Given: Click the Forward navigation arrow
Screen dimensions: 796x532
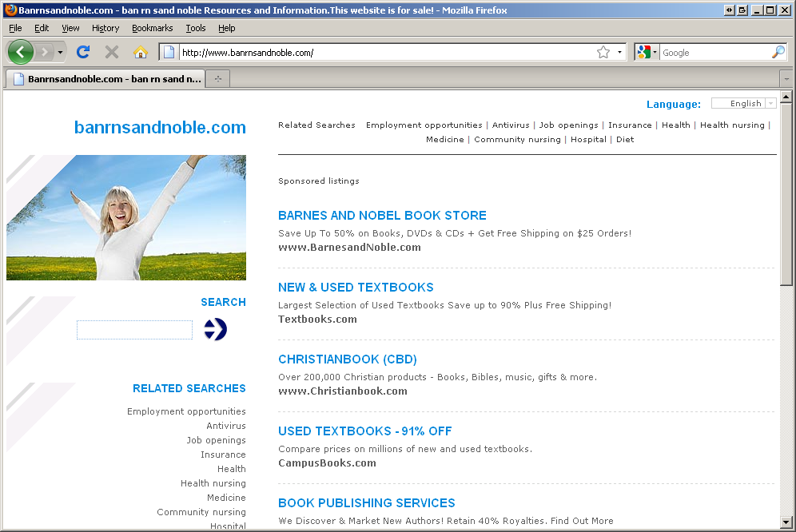Looking at the screenshot, I should pyautogui.click(x=45, y=52).
